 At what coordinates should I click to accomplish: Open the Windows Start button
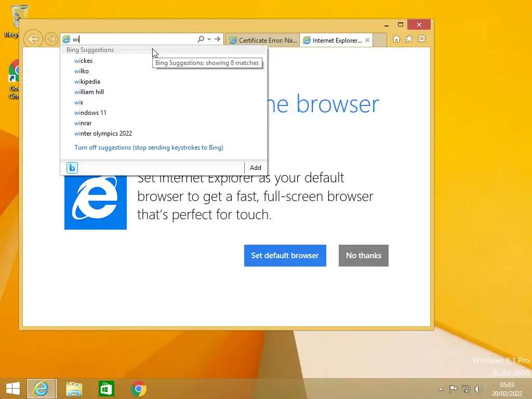point(13,389)
